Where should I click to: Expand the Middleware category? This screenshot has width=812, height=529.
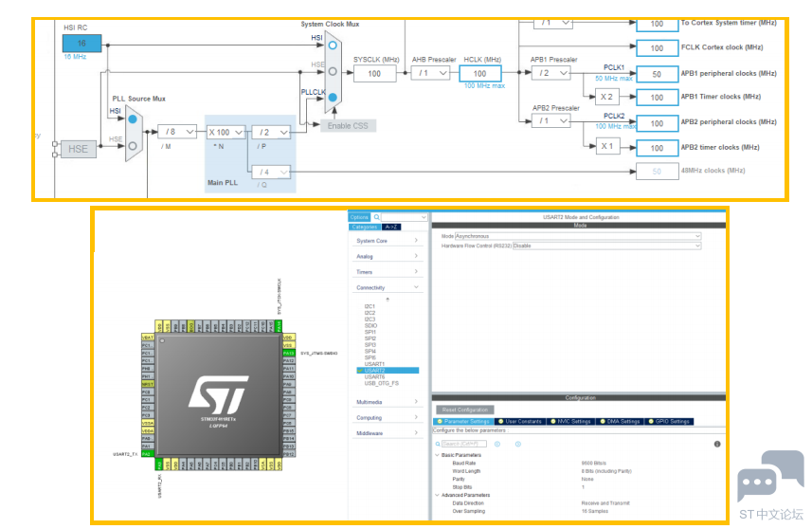coord(387,433)
